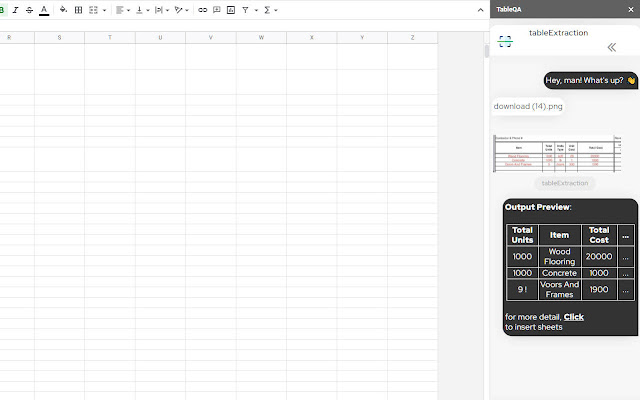Select column S header
Viewport: 640px width, 400px height.
[x=60, y=38]
